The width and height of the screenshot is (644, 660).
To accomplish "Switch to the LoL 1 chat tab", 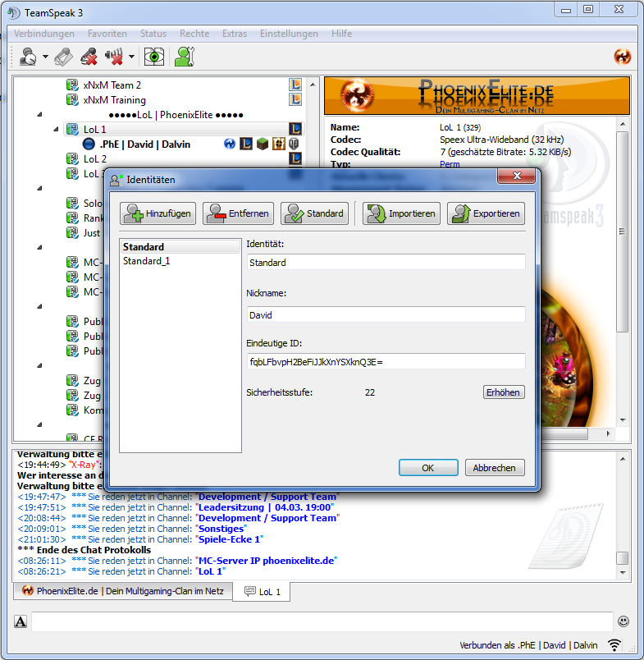I will point(262,592).
